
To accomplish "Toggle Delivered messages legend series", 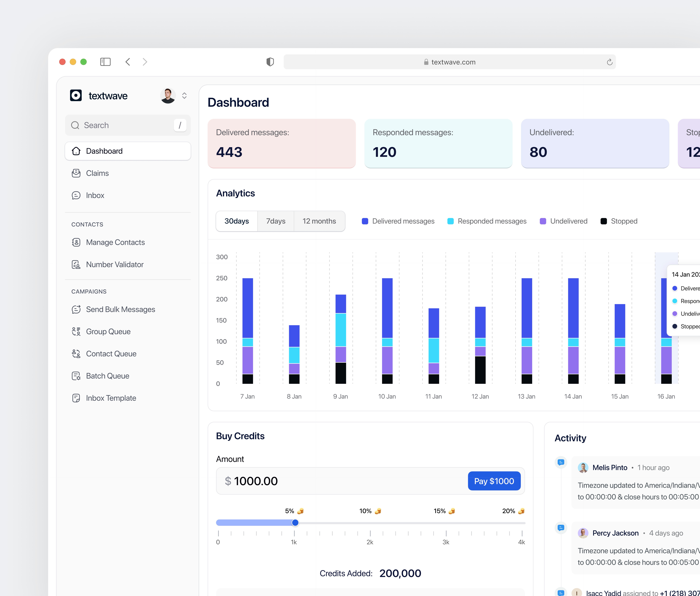I will pyautogui.click(x=398, y=221).
